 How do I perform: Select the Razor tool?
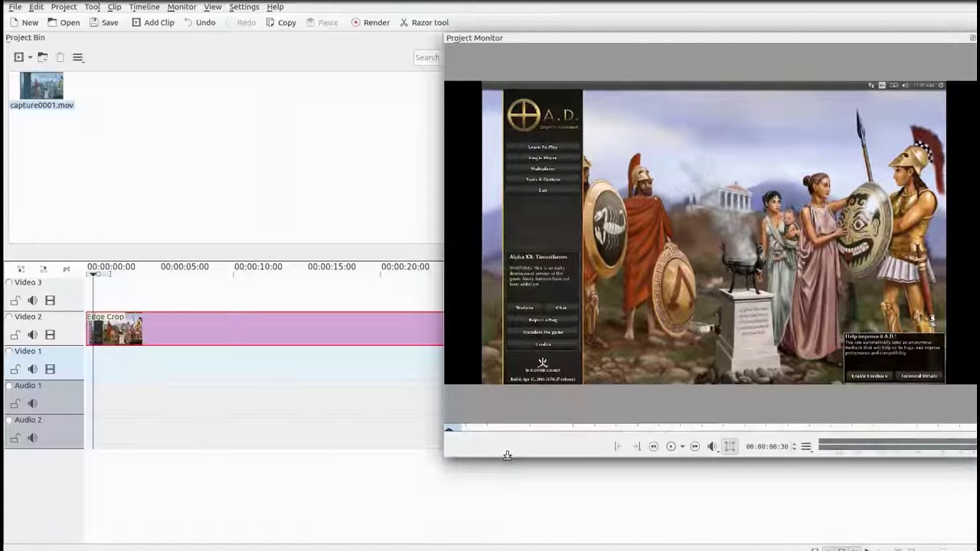(424, 22)
